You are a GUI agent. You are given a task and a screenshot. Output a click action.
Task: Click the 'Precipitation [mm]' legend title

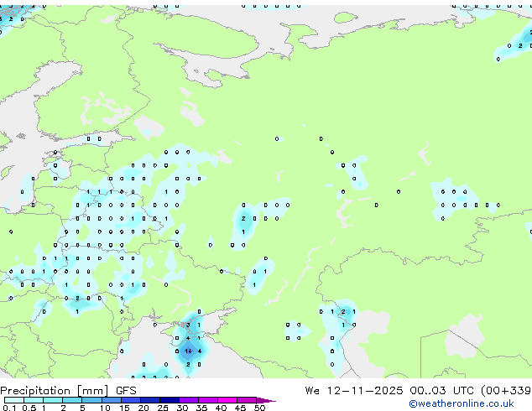(55, 391)
